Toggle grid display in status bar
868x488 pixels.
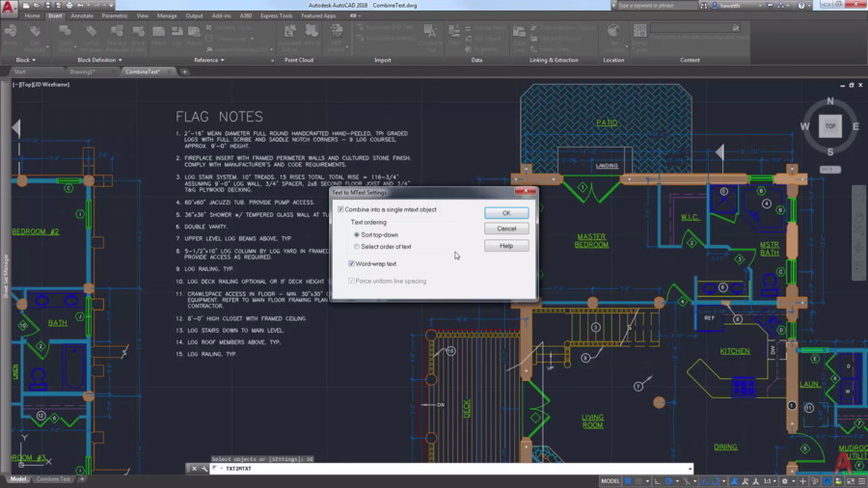630,480
